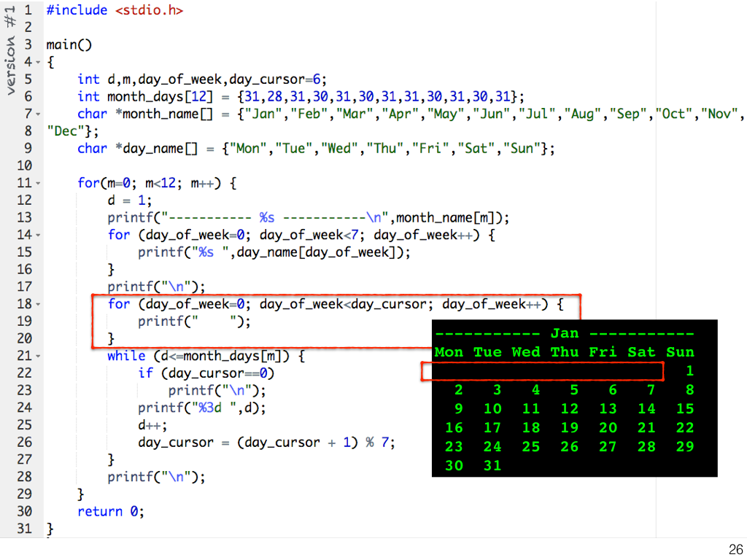Click date 1 under Sun in the calendar
Viewport: 747px width, 560px height.
pyautogui.click(x=689, y=372)
